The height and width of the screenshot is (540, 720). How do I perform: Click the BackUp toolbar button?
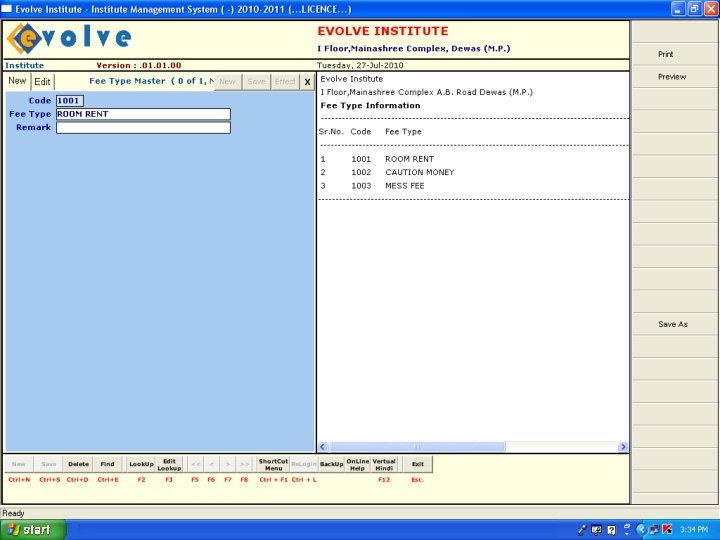(x=332, y=464)
